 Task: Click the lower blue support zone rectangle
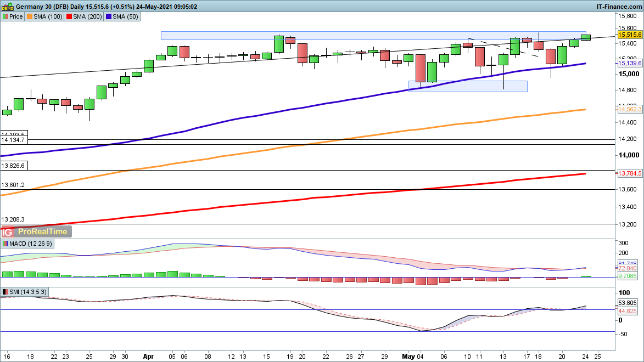pyautogui.click(x=467, y=86)
